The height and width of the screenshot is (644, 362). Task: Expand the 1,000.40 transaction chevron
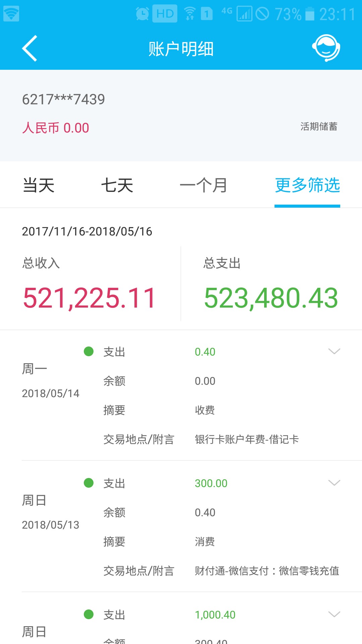click(334, 614)
